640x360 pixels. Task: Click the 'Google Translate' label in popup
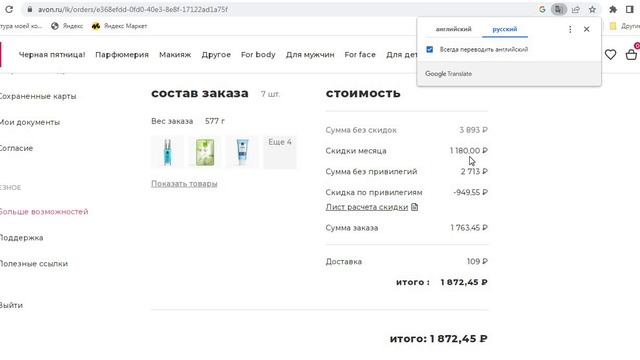(x=449, y=74)
